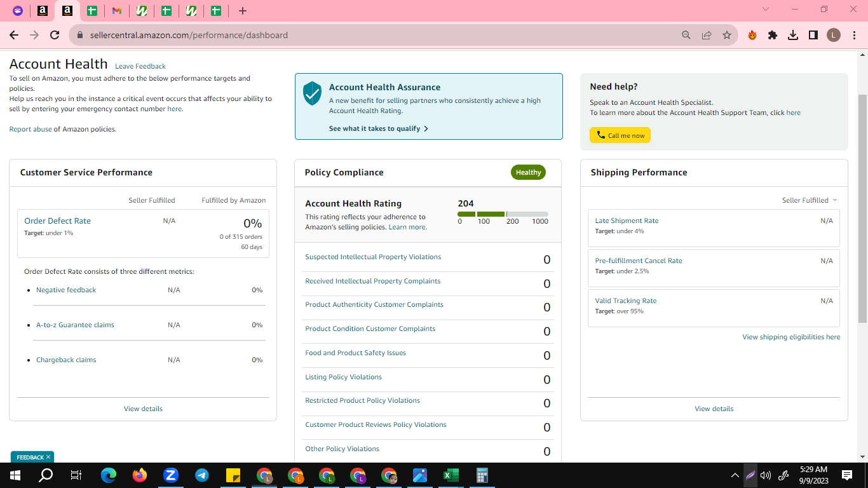The image size is (868, 488).
Task: Open Valid Tracking Rate link
Action: click(x=626, y=301)
